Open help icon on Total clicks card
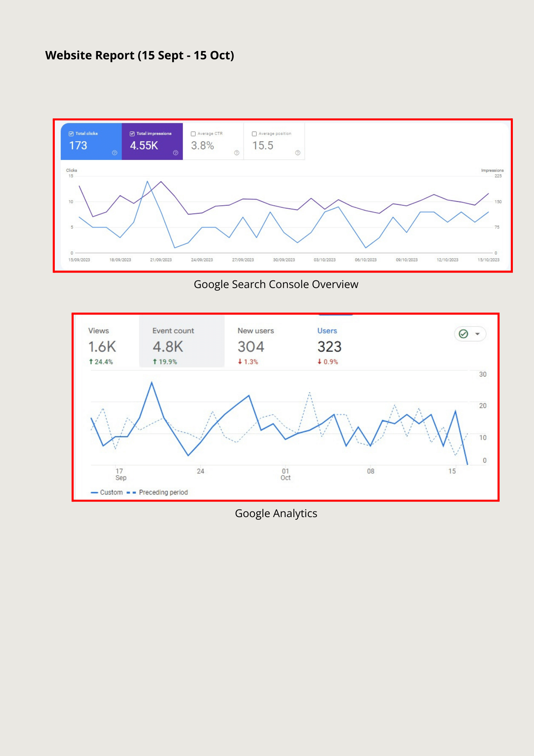 coord(114,153)
